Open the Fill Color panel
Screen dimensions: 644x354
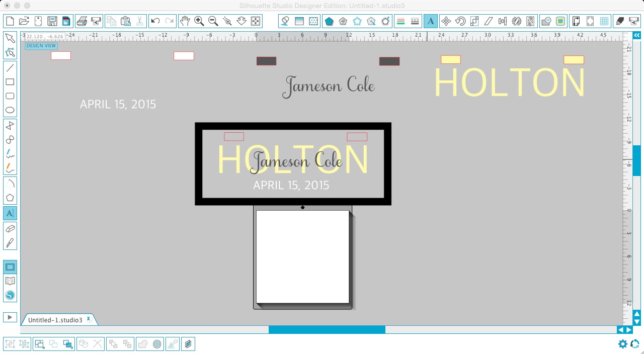pos(286,21)
